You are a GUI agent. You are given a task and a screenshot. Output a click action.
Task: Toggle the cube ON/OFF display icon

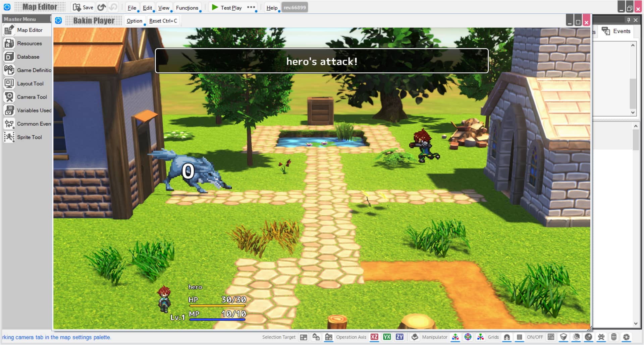point(563,337)
